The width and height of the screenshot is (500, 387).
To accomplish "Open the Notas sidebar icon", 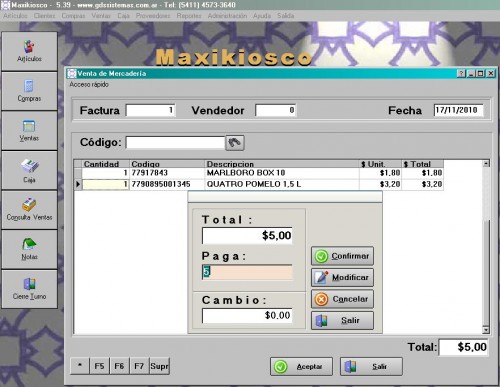I will tap(29, 249).
